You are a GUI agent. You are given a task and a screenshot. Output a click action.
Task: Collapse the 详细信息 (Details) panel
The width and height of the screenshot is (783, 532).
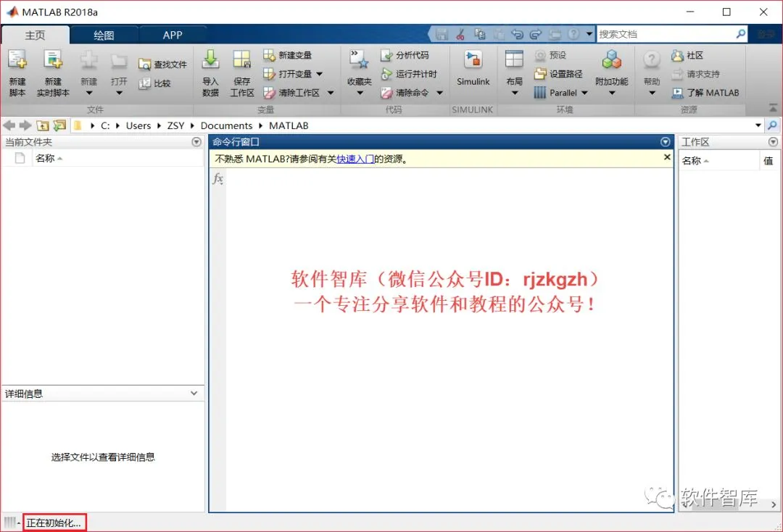click(194, 394)
